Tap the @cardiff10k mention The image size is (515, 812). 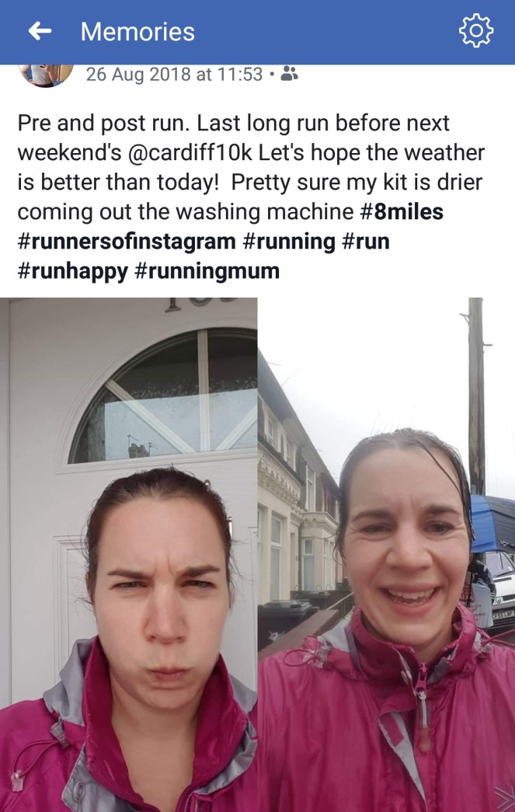tap(190, 153)
